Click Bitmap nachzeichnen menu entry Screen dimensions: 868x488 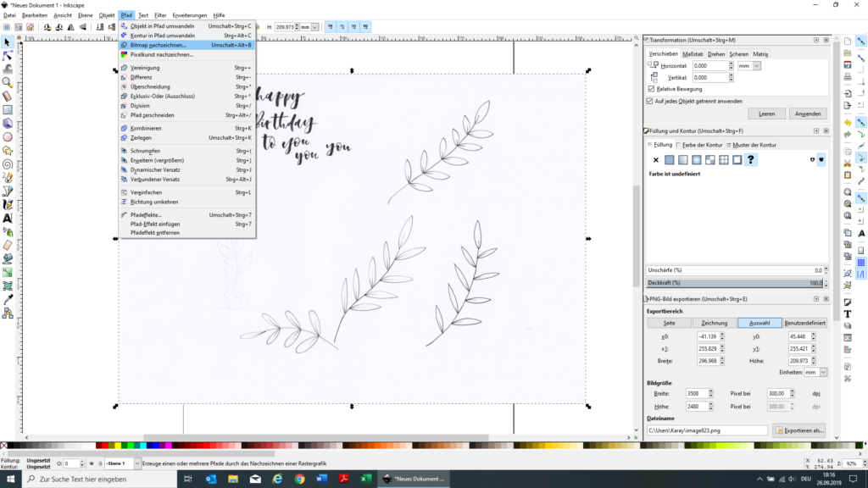[153, 45]
